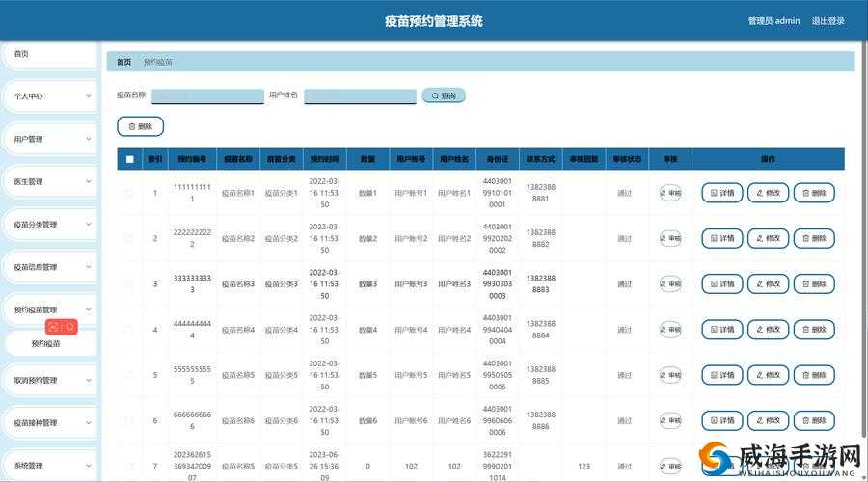The width and height of the screenshot is (868, 482).
Task: Click 审核 icon button for row 5
Action: pyautogui.click(x=670, y=375)
